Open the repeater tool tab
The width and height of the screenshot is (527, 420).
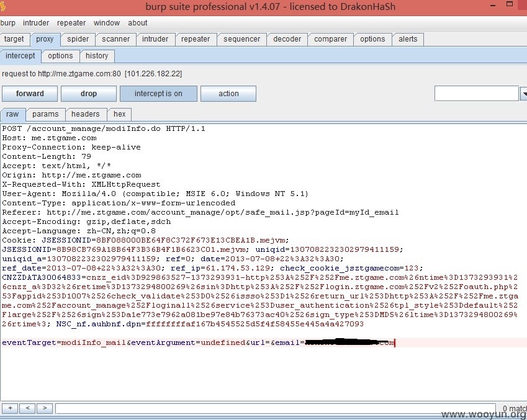pyautogui.click(x=196, y=39)
